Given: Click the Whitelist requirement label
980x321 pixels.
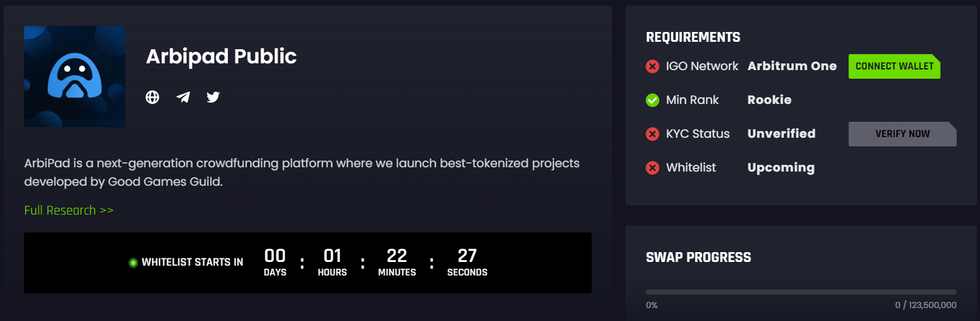Looking at the screenshot, I should tap(691, 167).
